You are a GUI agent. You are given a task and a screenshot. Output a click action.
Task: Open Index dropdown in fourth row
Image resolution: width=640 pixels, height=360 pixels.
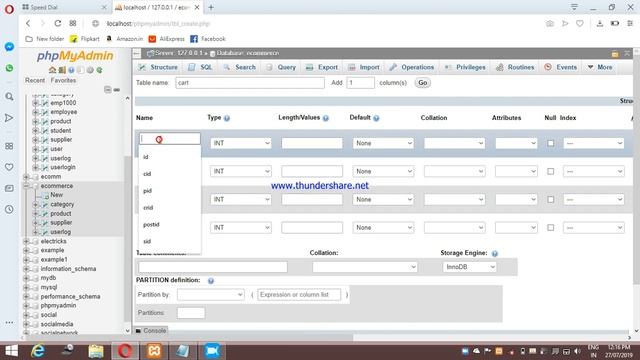593,228
